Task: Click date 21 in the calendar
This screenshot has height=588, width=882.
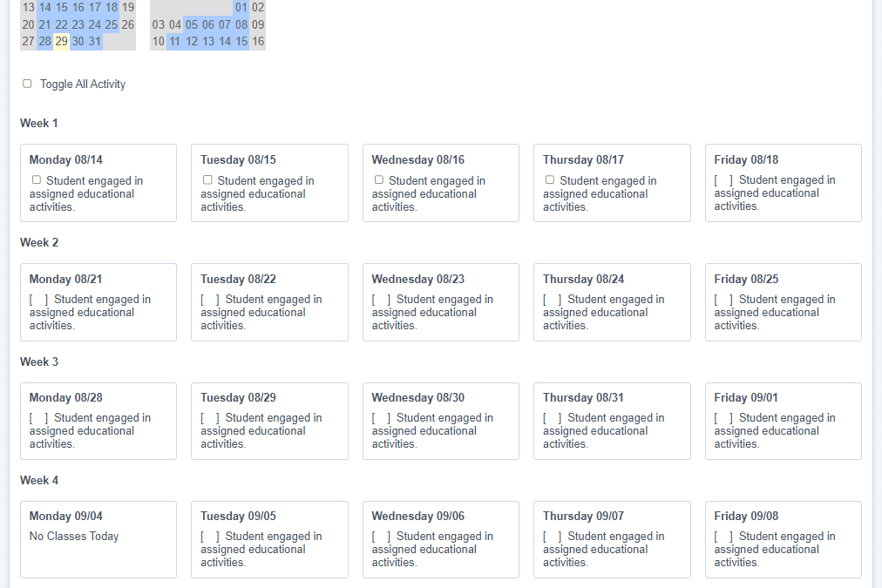Action: pos(44,24)
